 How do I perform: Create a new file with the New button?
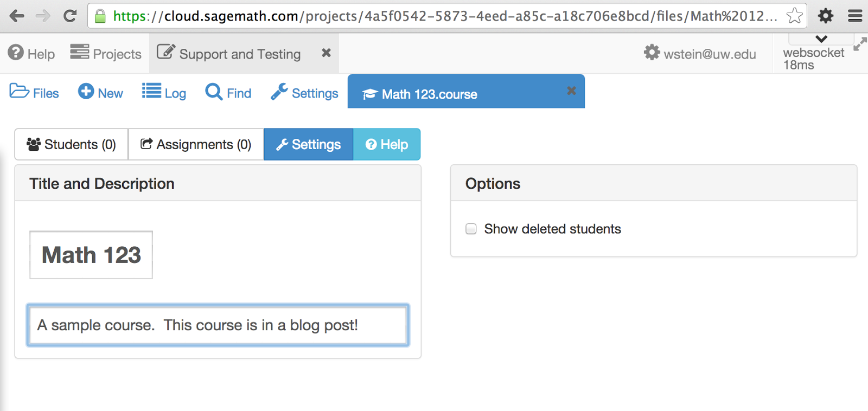click(x=100, y=92)
